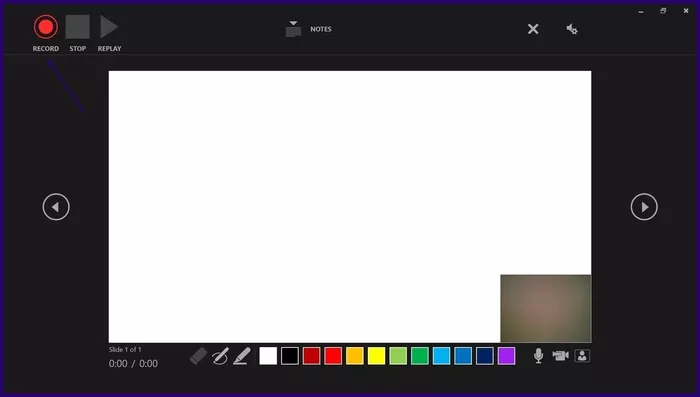Select the Eraser tool
The height and width of the screenshot is (397, 700).
pos(198,356)
